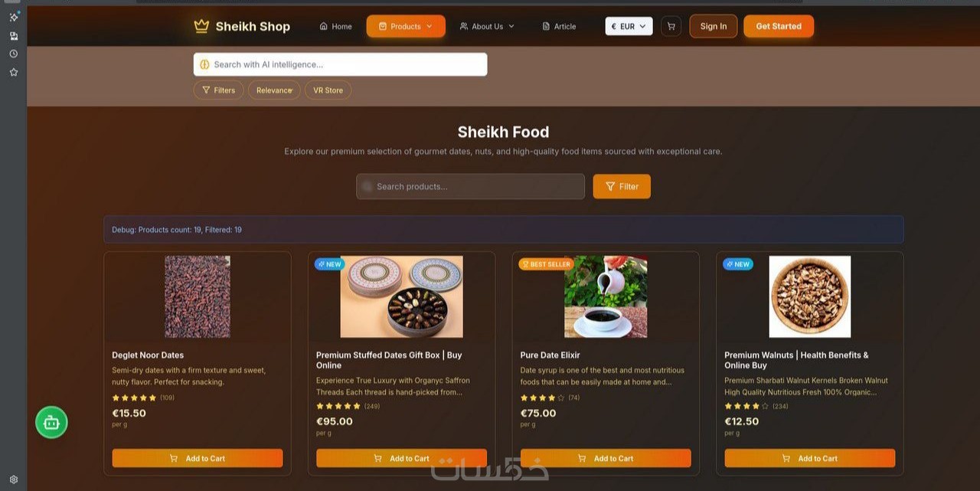Open the Article menu item

click(x=559, y=26)
